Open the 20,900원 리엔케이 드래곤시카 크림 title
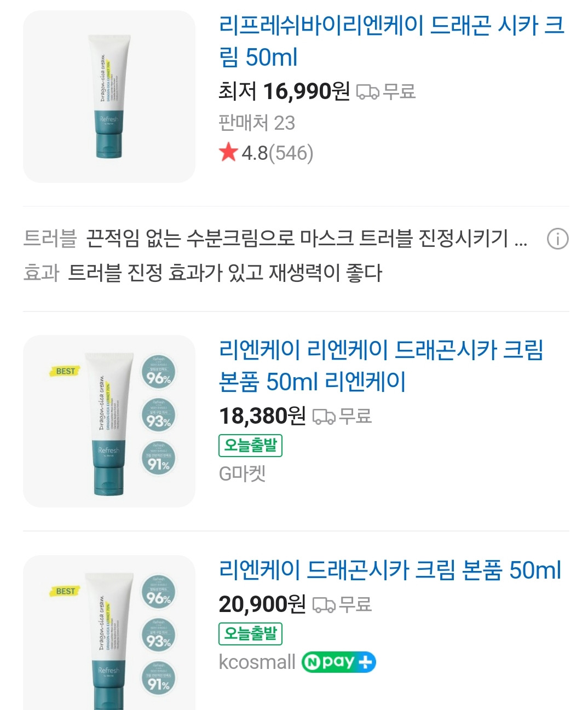 point(390,570)
